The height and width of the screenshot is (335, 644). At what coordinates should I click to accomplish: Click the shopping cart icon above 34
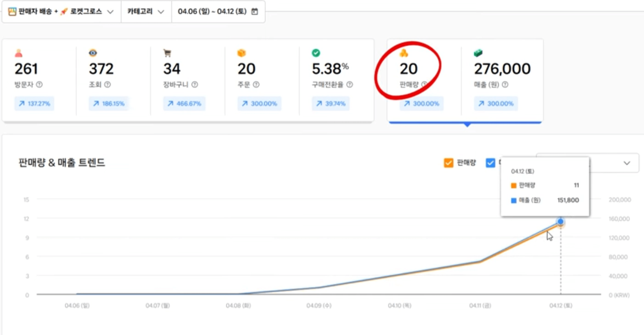pos(167,53)
